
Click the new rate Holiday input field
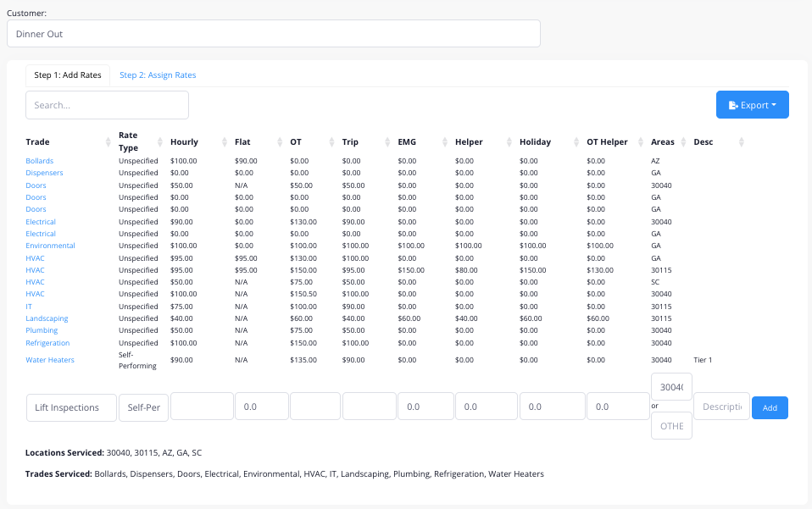pyautogui.click(x=553, y=406)
